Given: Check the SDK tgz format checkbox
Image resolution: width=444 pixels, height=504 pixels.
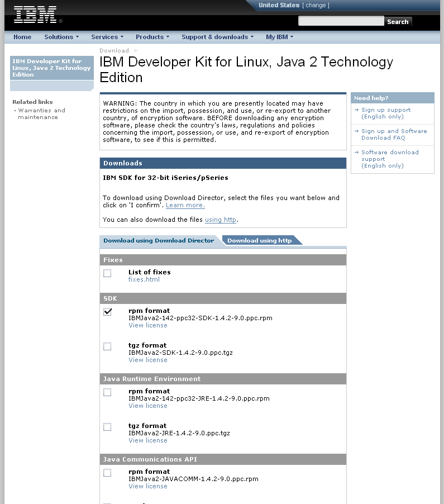Looking at the screenshot, I should [x=107, y=346].
